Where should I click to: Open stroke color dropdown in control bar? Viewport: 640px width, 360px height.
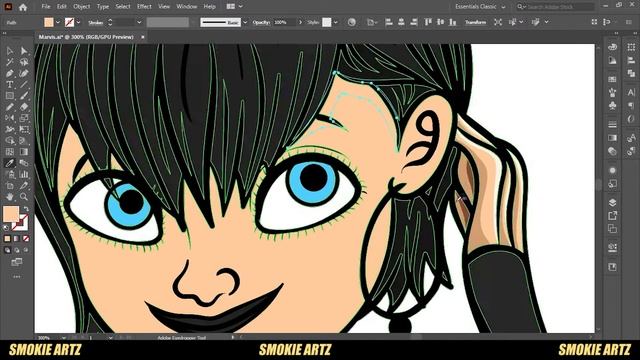click(78, 22)
